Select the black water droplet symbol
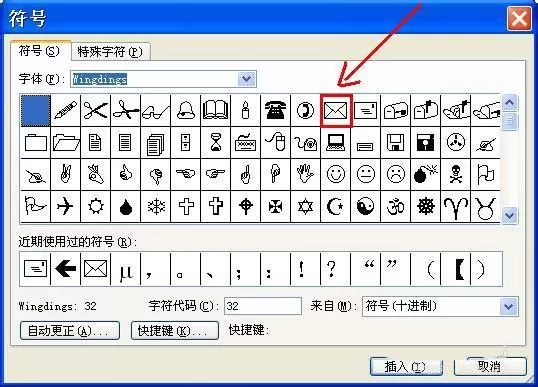Screen dimensions: 538x387 126,207
